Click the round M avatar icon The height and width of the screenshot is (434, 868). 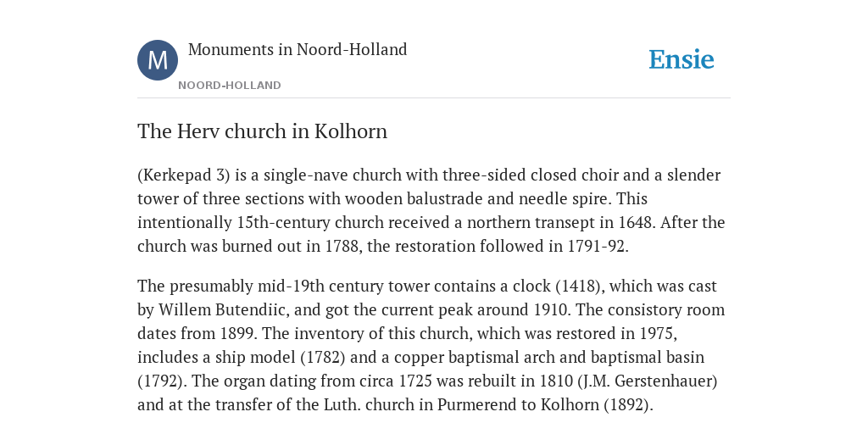coord(158,60)
